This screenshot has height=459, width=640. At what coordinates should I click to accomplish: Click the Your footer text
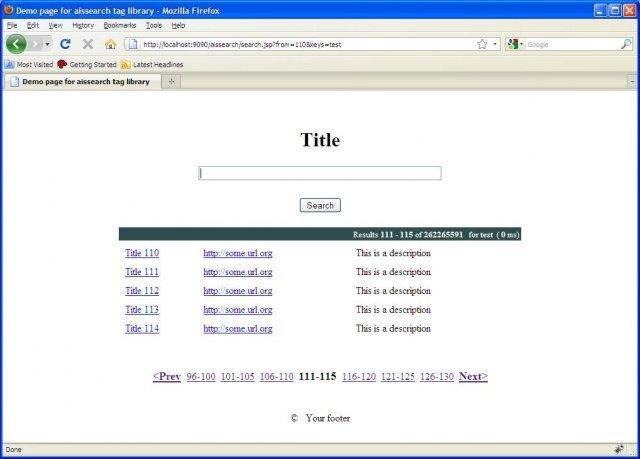tap(328, 418)
